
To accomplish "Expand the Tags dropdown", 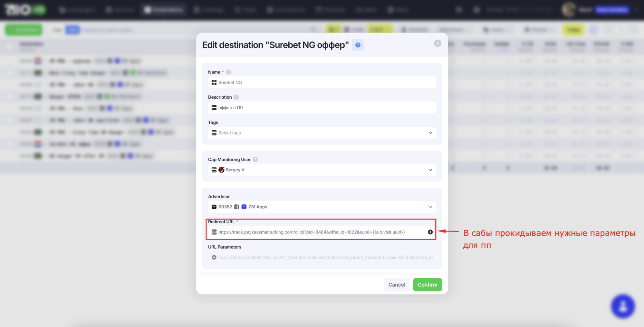I will pos(430,133).
